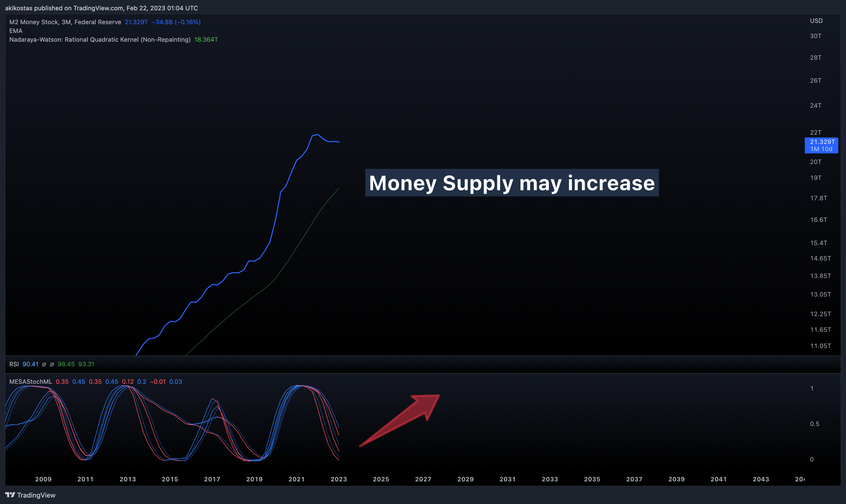This screenshot has height=504, width=846.
Task: Click the 24T price axis label
Action: click(815, 106)
